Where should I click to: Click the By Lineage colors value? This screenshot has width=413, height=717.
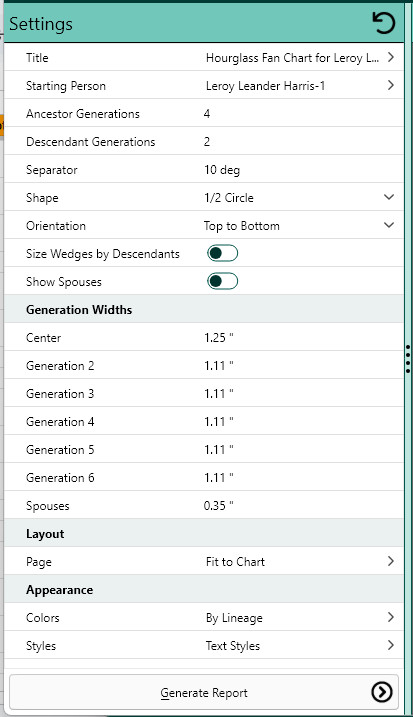click(234, 618)
